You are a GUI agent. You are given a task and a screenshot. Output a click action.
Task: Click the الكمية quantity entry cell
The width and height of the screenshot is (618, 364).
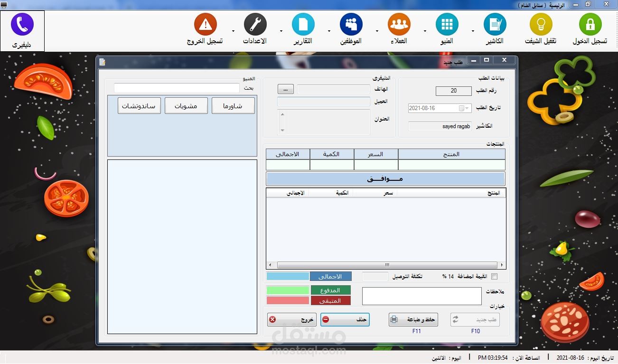click(x=332, y=165)
